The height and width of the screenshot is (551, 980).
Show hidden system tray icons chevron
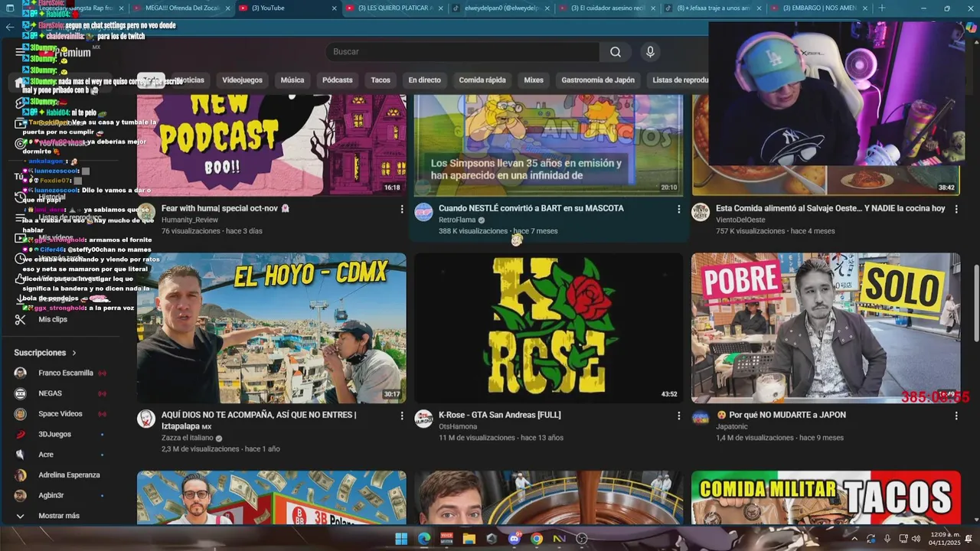click(x=854, y=539)
